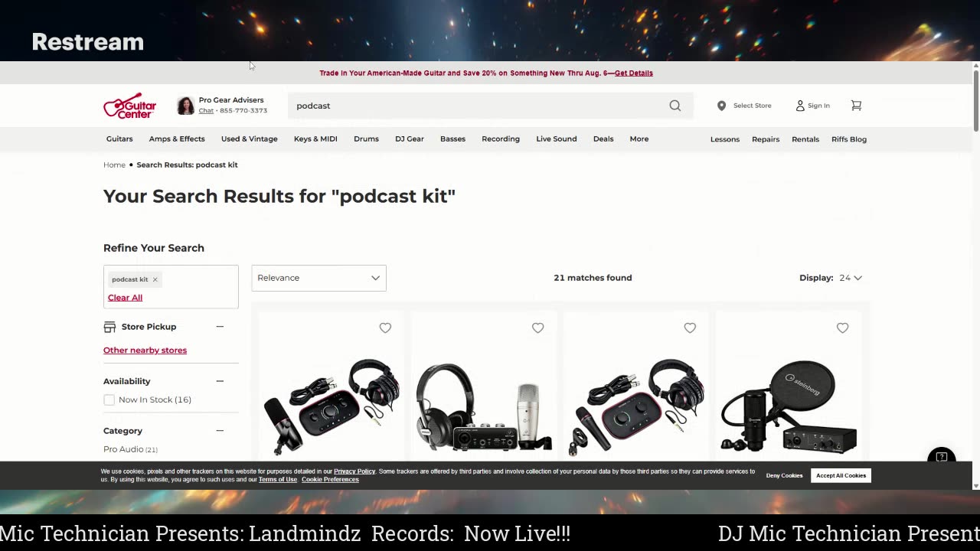Click Deny Cookies button
Screen dimensions: 980x551
pos(784,475)
